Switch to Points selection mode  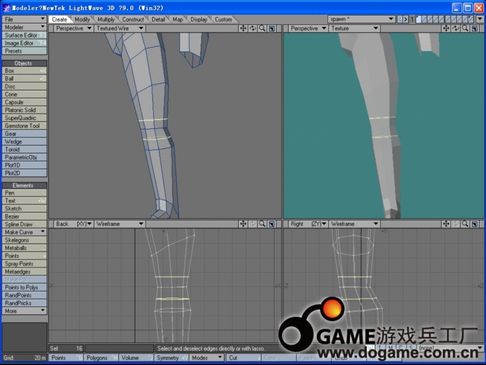[x=66, y=358]
